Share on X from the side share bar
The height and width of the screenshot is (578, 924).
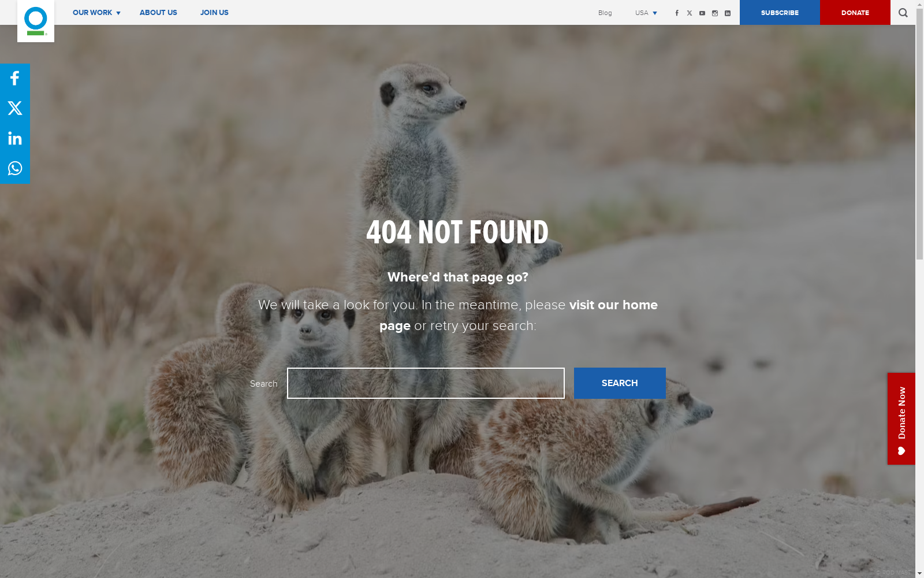coord(15,108)
